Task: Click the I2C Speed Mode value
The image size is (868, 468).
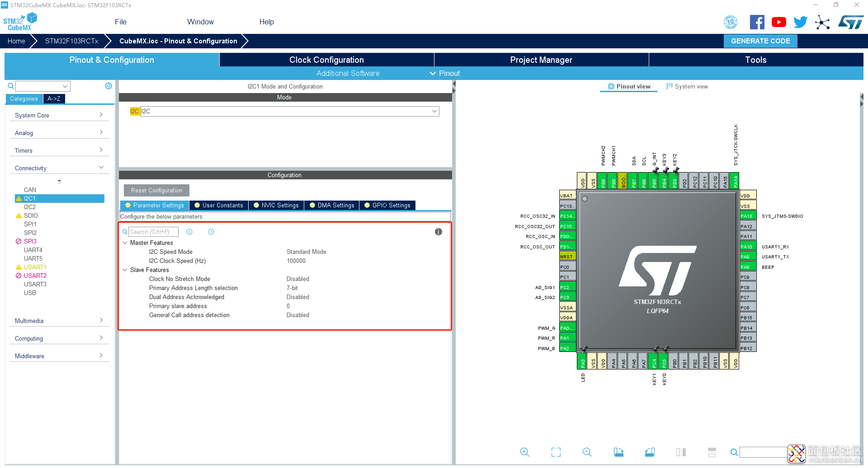Action: [x=306, y=252]
